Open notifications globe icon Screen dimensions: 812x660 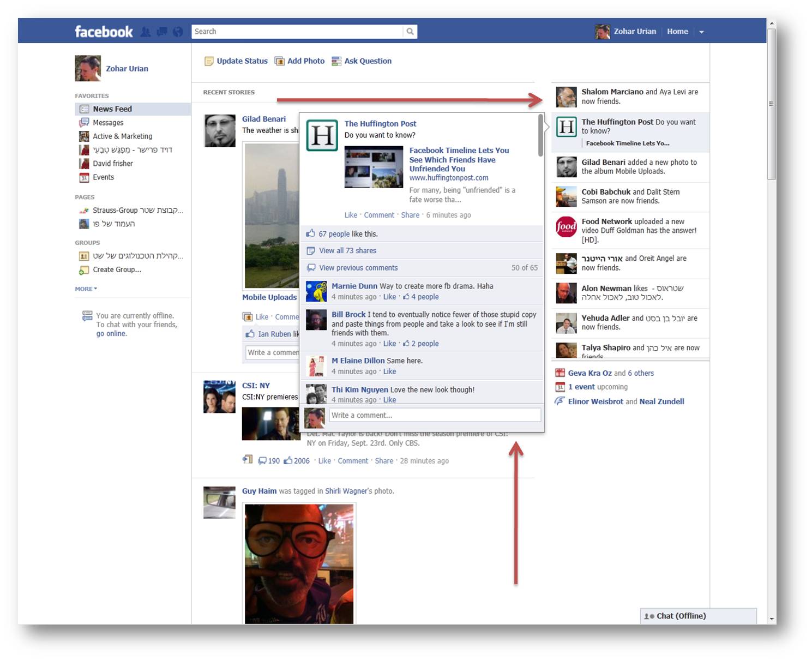178,32
